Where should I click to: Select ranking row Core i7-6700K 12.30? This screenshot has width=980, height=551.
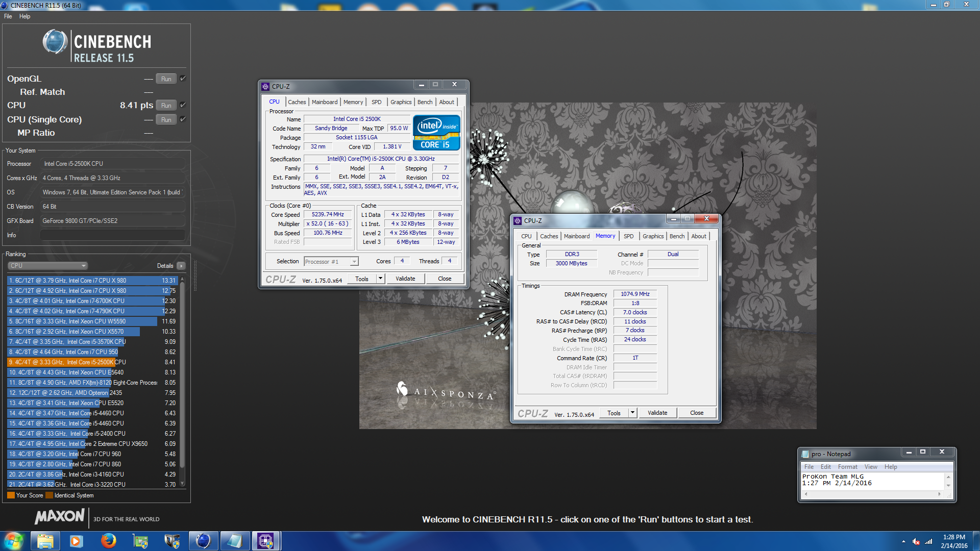point(92,300)
